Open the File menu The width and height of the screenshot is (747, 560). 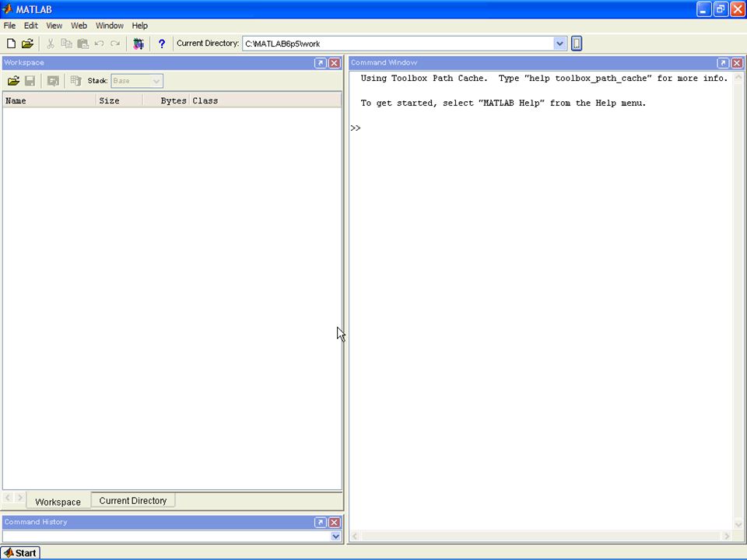[x=9, y=26]
